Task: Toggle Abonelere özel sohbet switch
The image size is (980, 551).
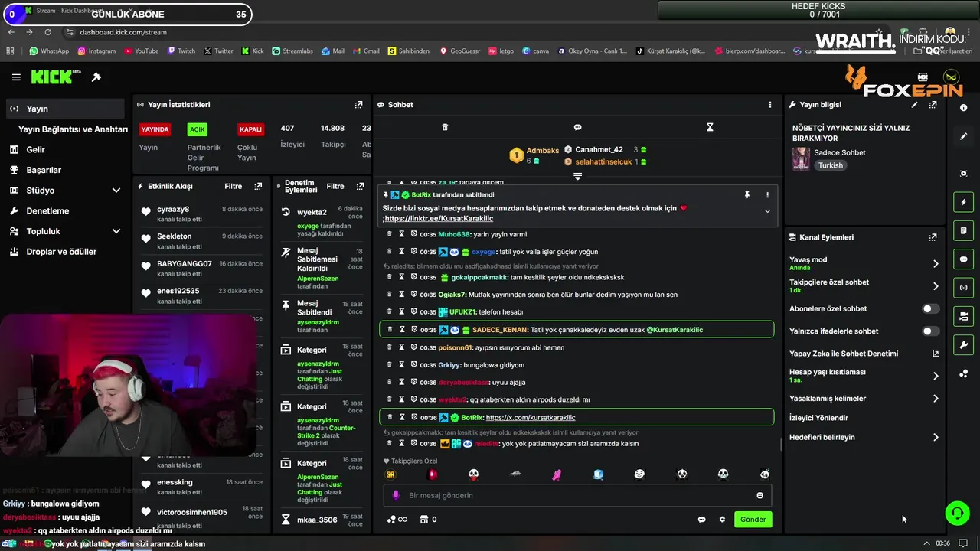Action: click(x=930, y=309)
